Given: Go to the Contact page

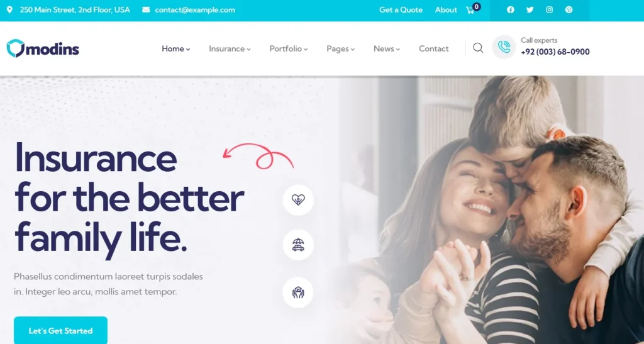Looking at the screenshot, I should pos(434,48).
